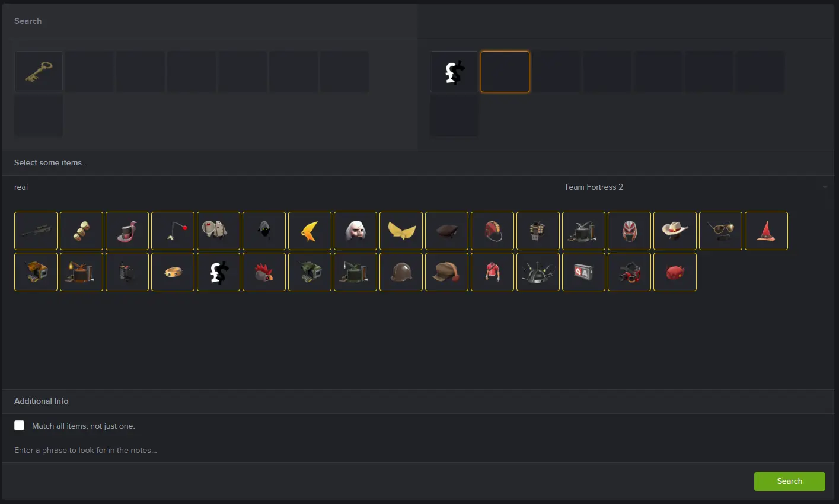The image size is (839, 504).
Task: Select the yellow origami bird item
Action: (310, 231)
